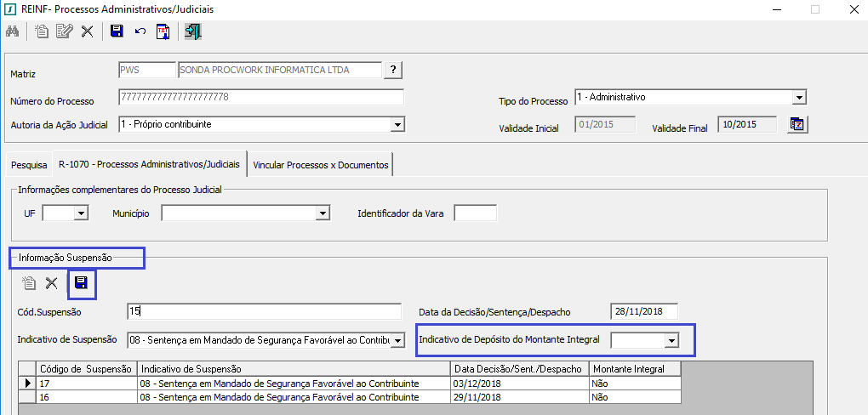Open the Vincular Processos x Documentos tab

coord(320,165)
